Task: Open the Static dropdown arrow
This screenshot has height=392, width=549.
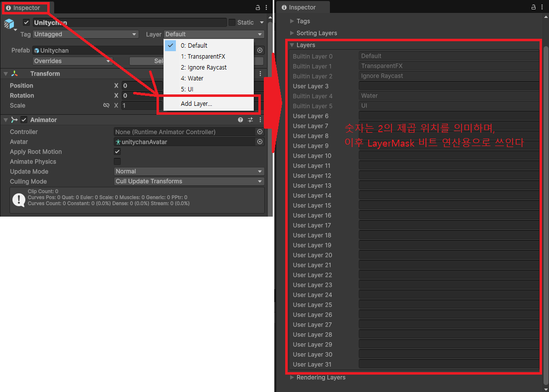Action: pyautogui.click(x=261, y=22)
